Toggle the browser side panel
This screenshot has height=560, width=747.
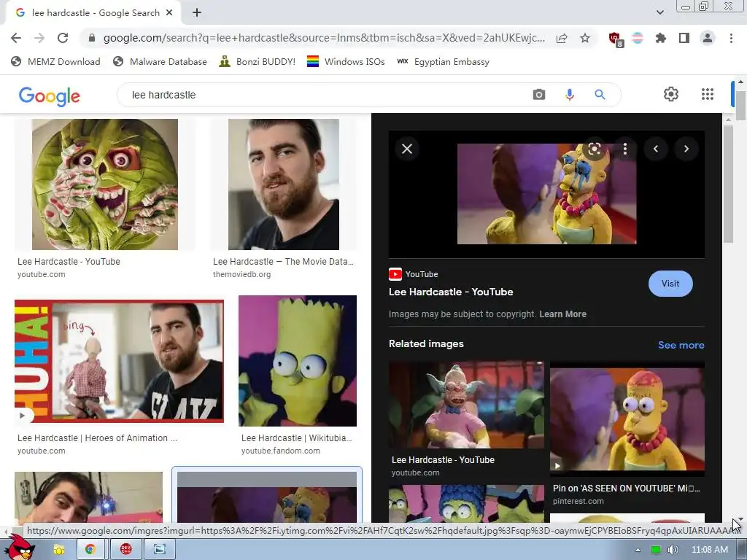pos(684,38)
